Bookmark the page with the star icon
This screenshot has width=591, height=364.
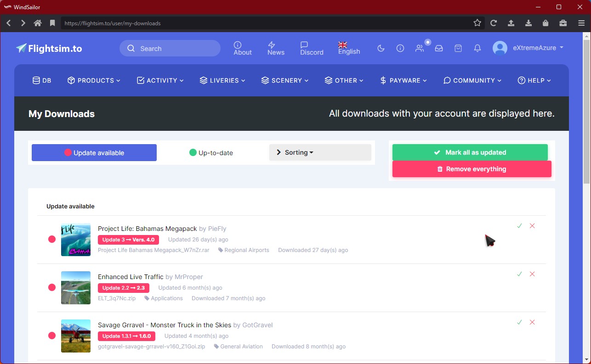pos(477,23)
